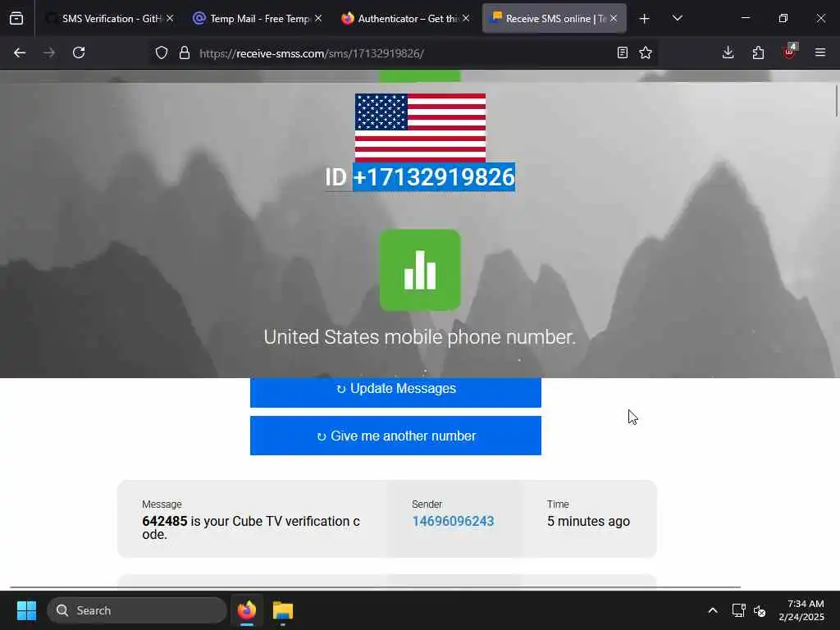Open a new browser tab
Image resolution: width=840 pixels, height=630 pixels.
coord(645,19)
